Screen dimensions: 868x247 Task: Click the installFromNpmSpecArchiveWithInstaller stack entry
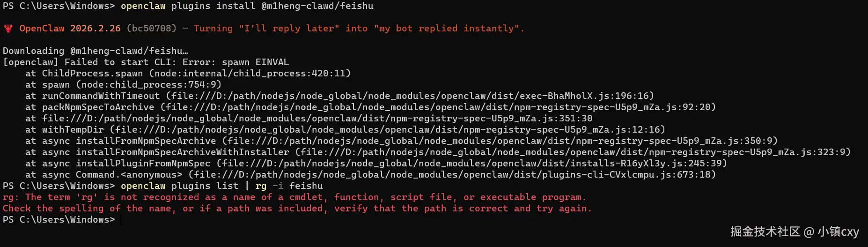tap(183, 152)
